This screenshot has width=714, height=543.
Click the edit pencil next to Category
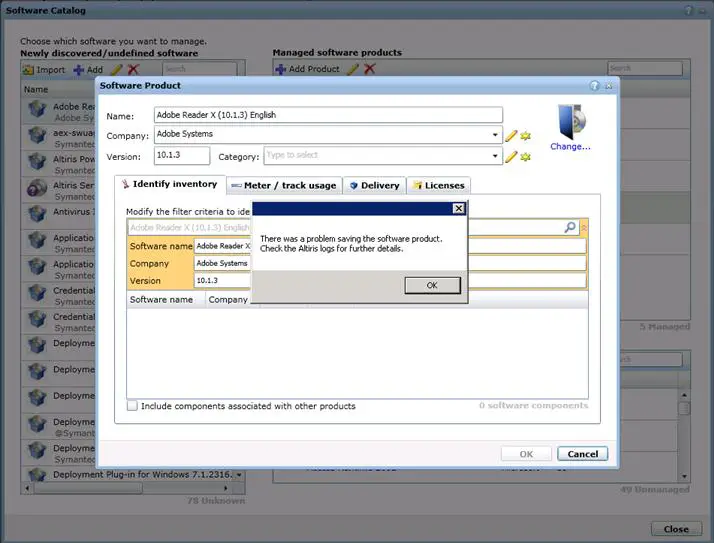click(511, 157)
